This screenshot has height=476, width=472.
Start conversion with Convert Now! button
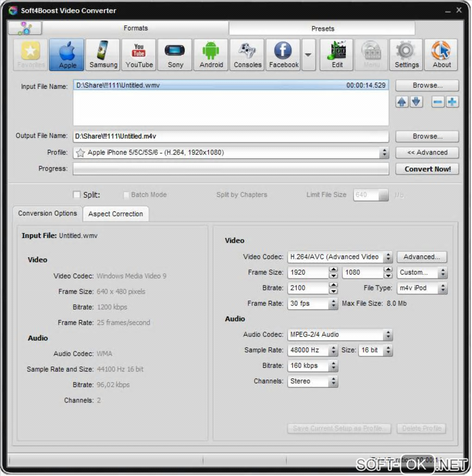click(x=427, y=169)
